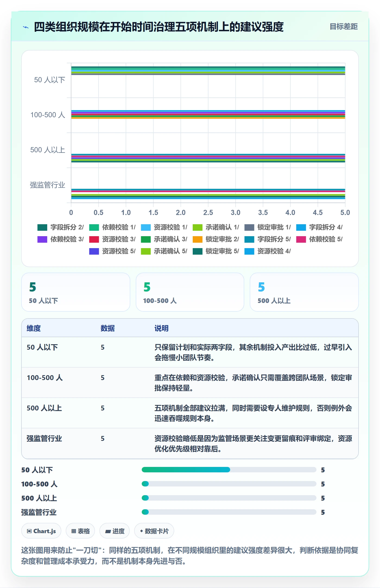380x588 pixels.
Task: Click the 进度 tag chip
Action: 115,531
